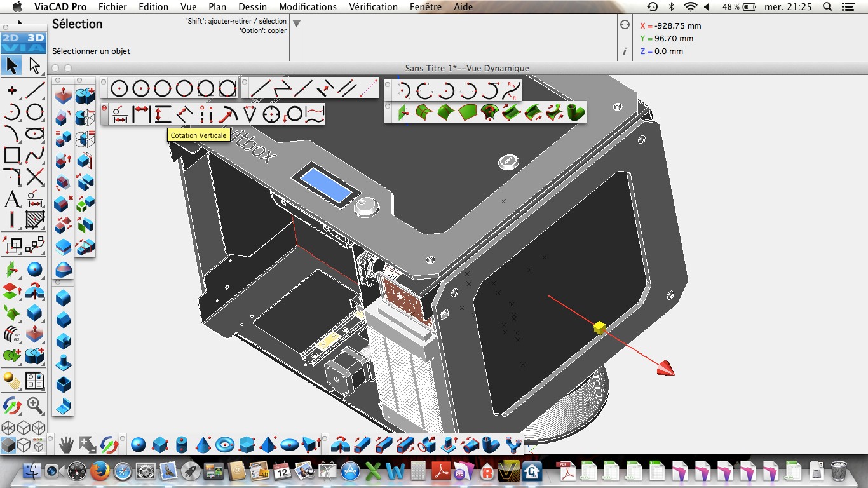Select the black arrow Selection tool
The height and width of the screenshot is (488, 868).
pyautogui.click(x=12, y=65)
